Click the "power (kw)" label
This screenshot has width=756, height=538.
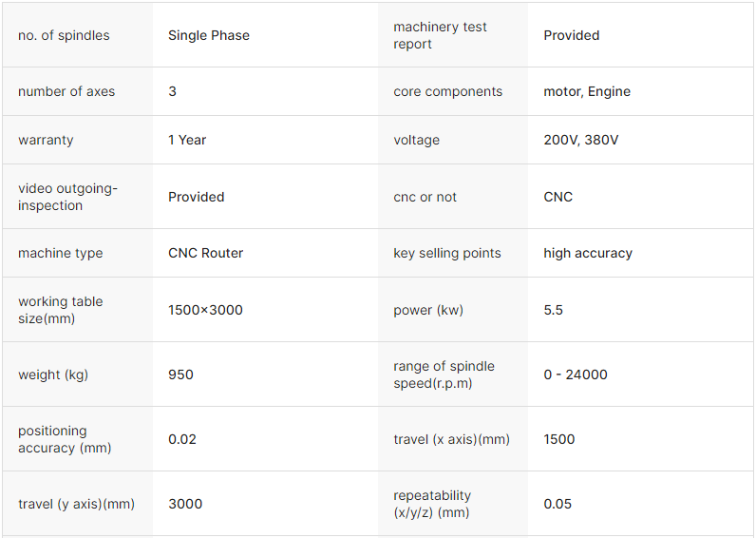(428, 310)
